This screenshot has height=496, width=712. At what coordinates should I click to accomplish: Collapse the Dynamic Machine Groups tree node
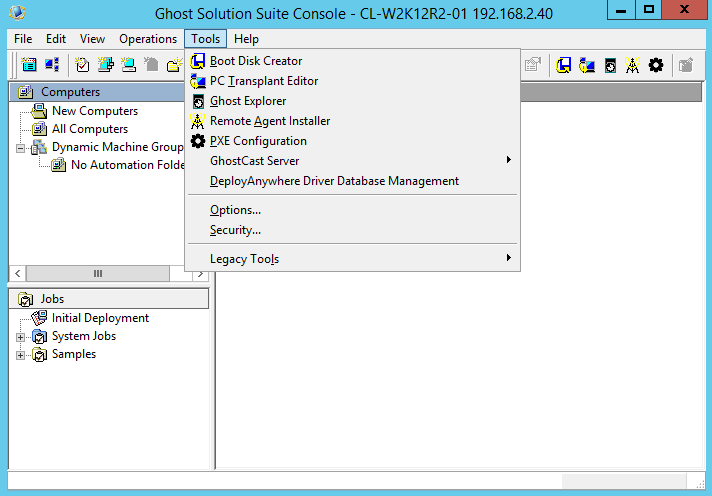coord(21,147)
